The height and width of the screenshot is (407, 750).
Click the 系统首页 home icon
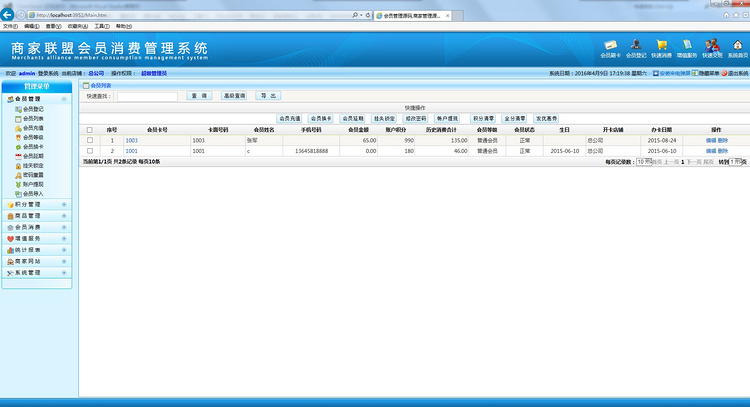tap(737, 47)
